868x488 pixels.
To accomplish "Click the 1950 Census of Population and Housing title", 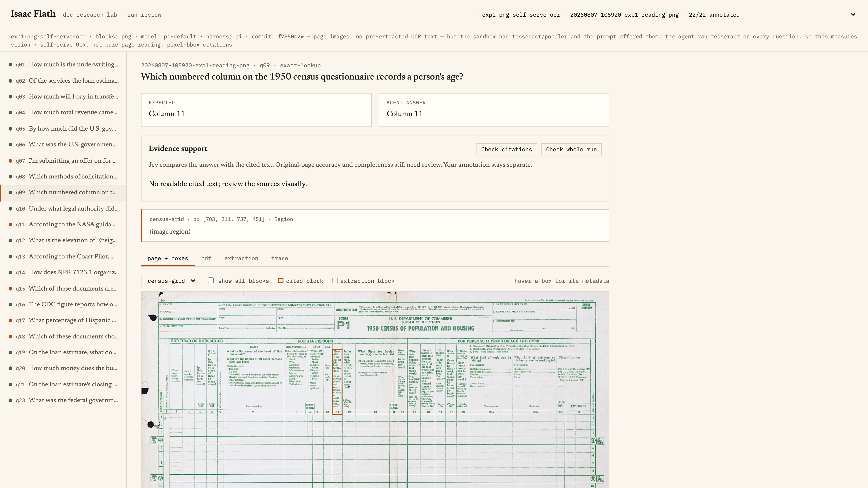I will point(420,328).
